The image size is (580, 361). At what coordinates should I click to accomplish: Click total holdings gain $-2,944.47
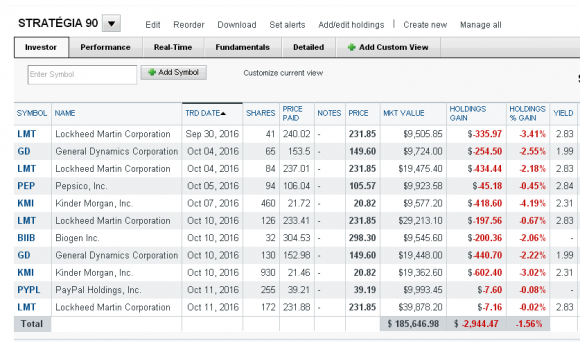point(476,324)
